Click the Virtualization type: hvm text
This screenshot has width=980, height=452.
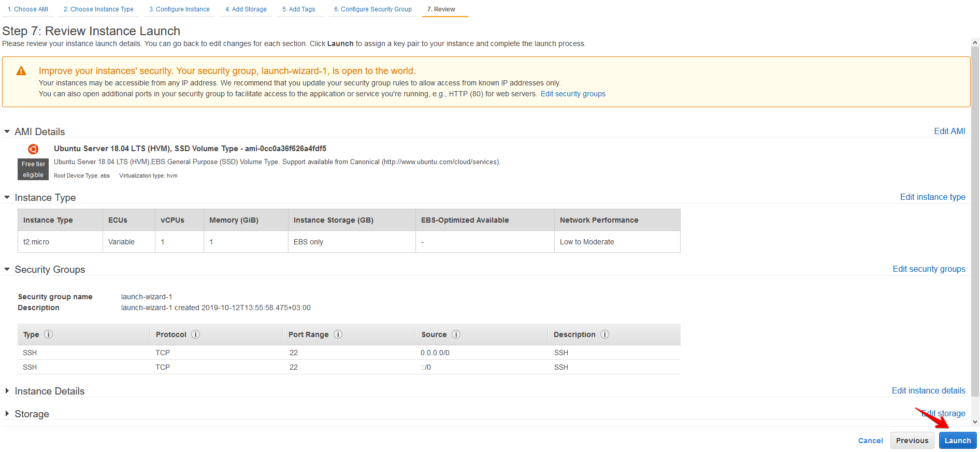pyautogui.click(x=148, y=176)
